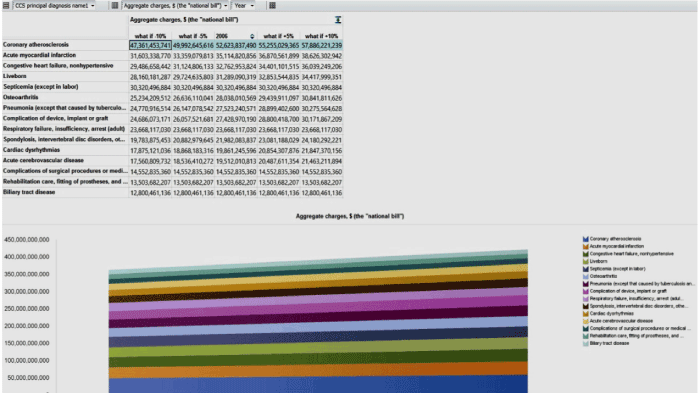This screenshot has height=393, width=700.
Task: Select the Liveborn row header
Action: click(x=65, y=76)
